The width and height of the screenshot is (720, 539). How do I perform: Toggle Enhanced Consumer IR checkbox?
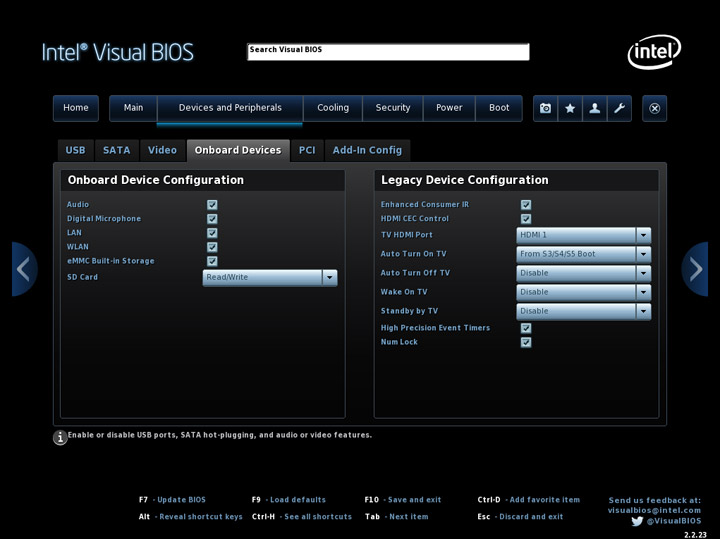point(526,205)
